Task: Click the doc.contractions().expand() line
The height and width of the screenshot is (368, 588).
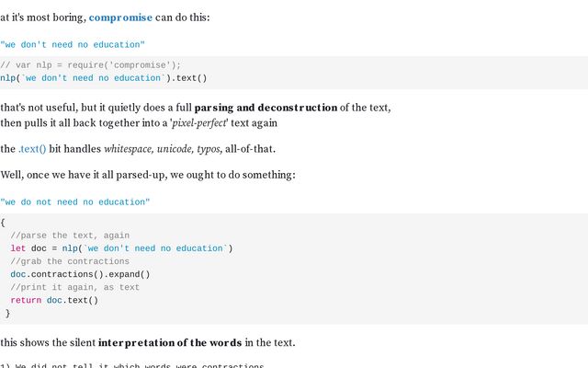Action: coord(80,274)
